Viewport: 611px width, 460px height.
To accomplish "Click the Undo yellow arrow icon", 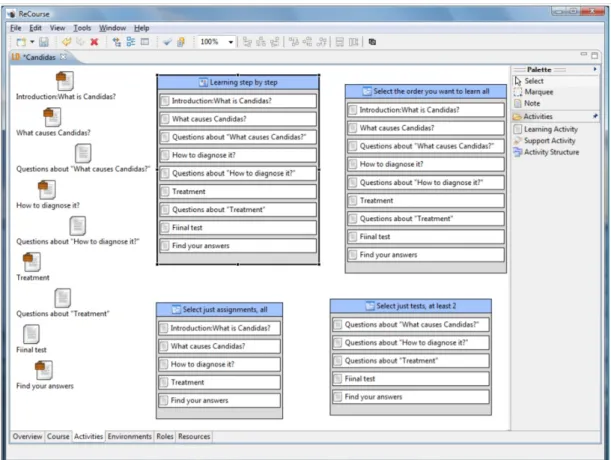I will coord(67,42).
